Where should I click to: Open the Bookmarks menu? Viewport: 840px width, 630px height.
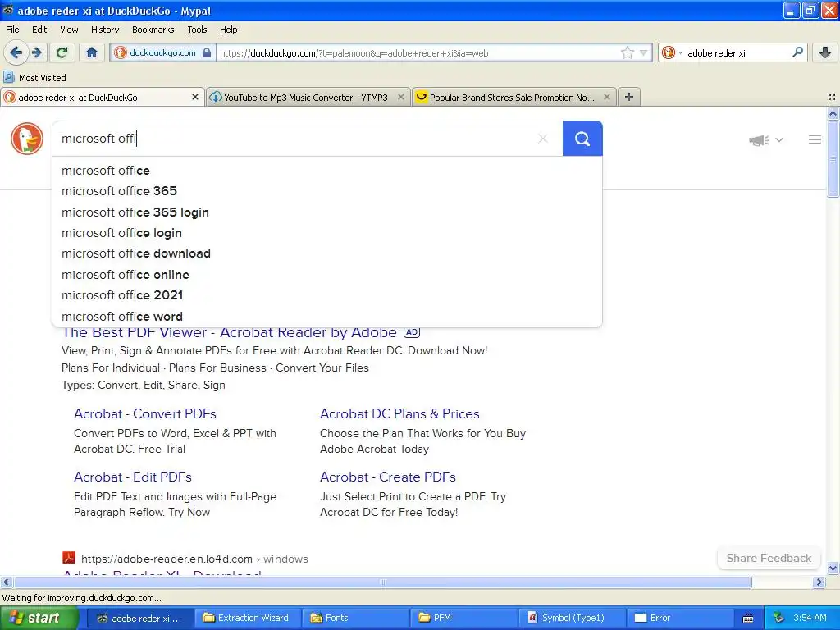(x=153, y=30)
